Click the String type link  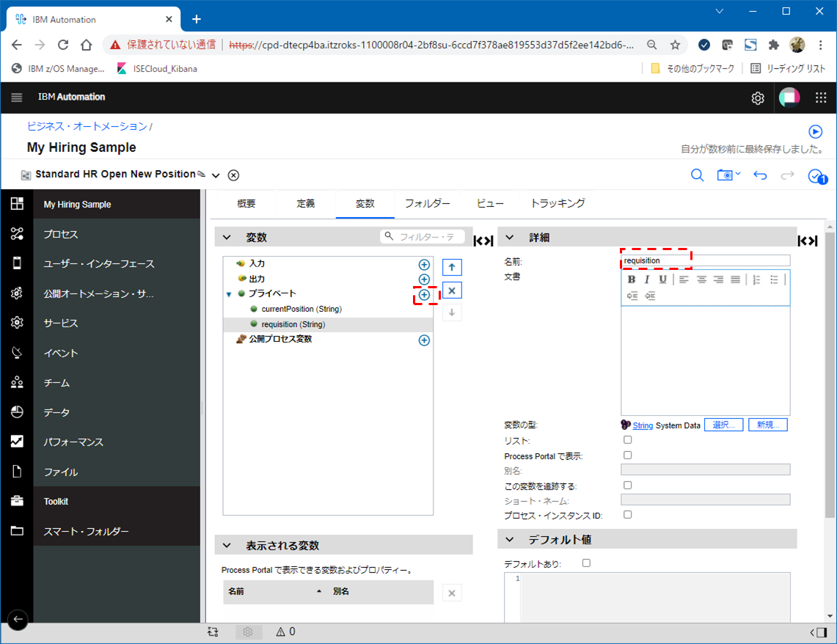(x=643, y=425)
